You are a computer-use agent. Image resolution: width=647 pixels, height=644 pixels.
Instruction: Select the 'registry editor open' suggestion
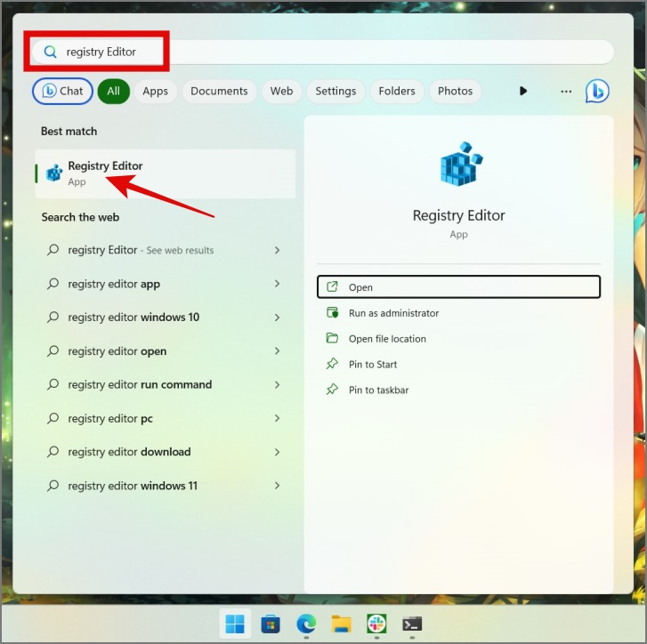[163, 351]
